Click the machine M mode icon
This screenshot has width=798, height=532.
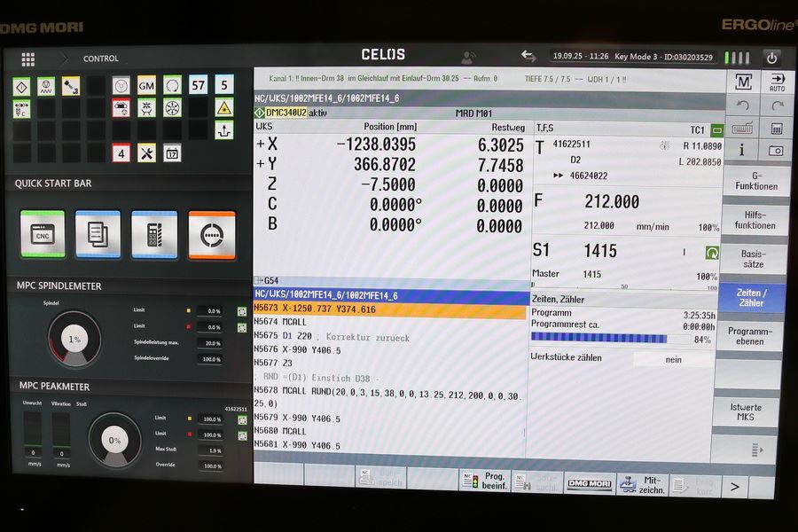coord(743,82)
